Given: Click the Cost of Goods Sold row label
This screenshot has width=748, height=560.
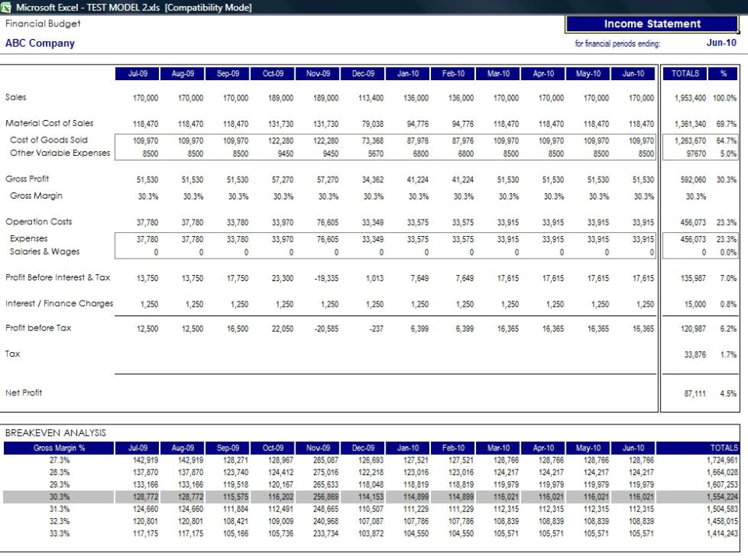Looking at the screenshot, I should [x=48, y=140].
